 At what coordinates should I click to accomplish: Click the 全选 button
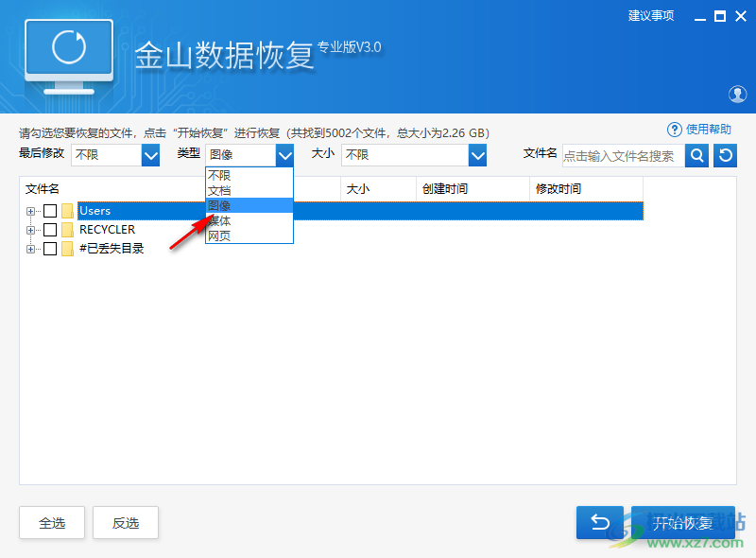52,522
